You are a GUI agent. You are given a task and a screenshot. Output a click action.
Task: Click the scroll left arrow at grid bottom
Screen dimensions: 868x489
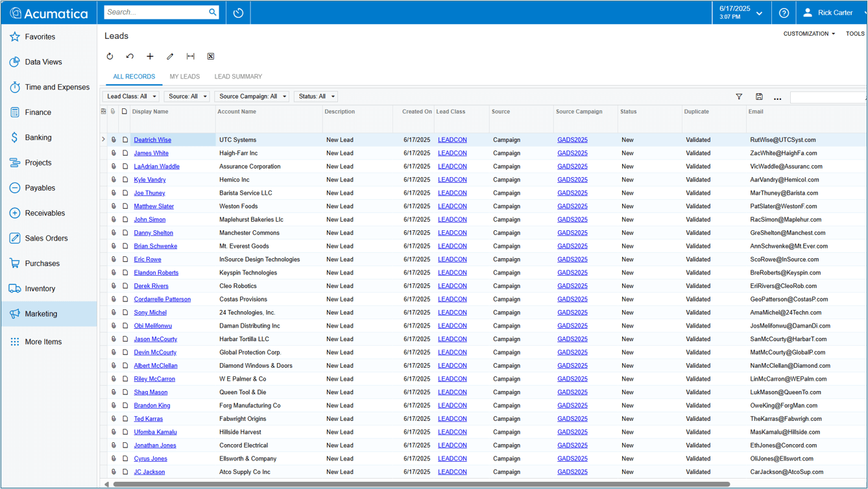point(106,484)
